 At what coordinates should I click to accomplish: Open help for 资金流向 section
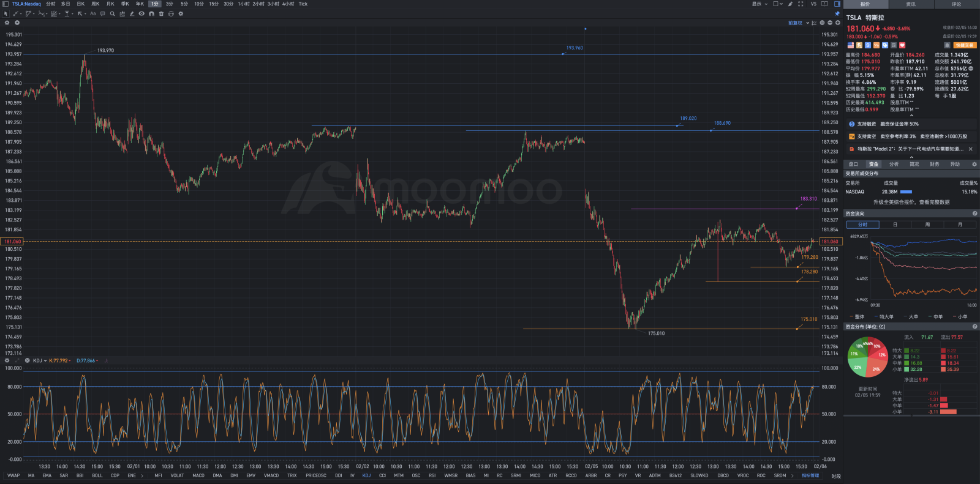click(974, 214)
